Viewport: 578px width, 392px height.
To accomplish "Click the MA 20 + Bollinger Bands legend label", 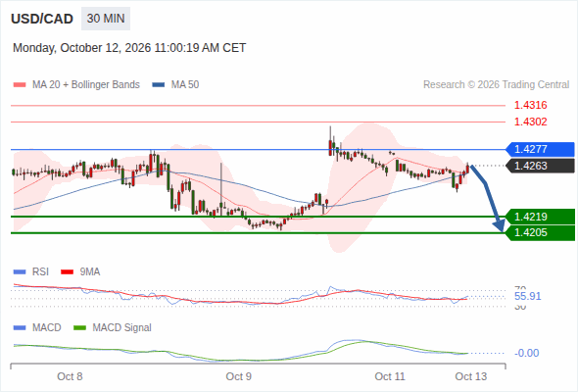I will tap(86, 85).
